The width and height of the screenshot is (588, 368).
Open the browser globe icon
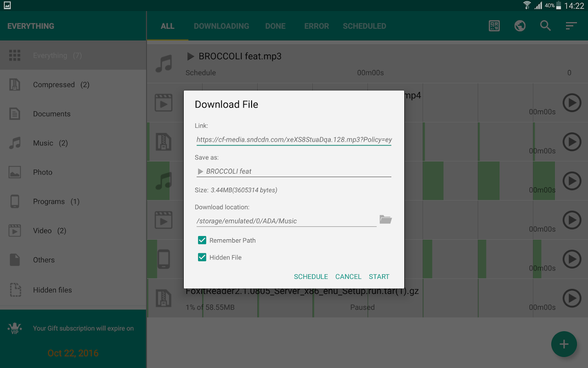point(520,26)
